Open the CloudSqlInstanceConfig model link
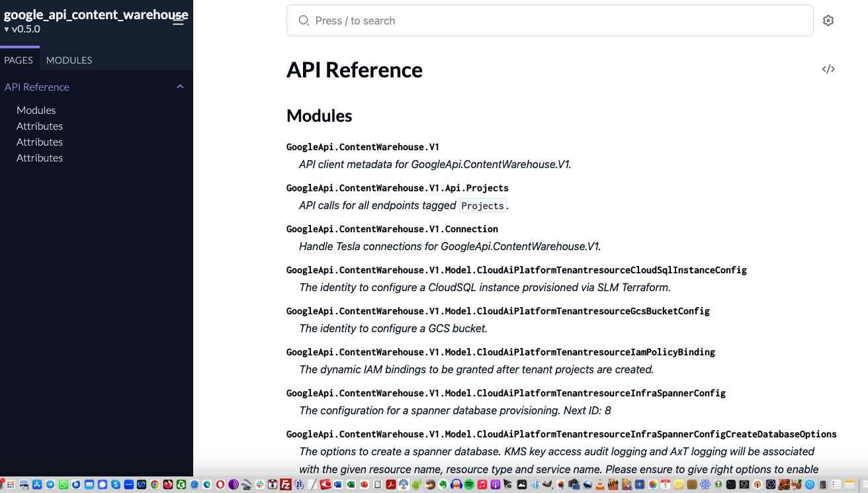 tap(516, 270)
